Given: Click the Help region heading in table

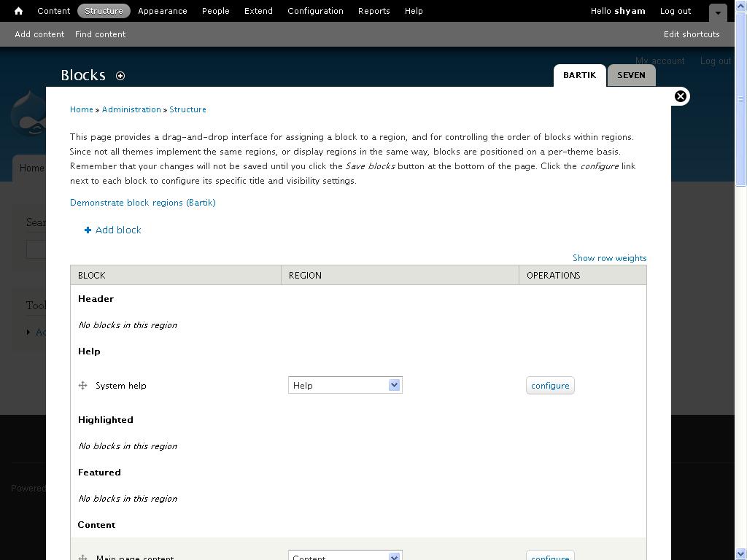Looking at the screenshot, I should point(89,351).
